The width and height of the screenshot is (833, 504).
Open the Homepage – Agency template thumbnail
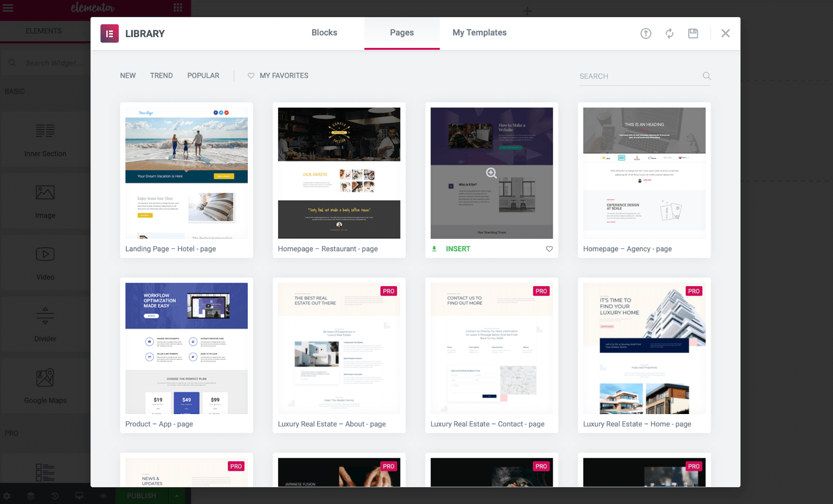pyautogui.click(x=644, y=173)
